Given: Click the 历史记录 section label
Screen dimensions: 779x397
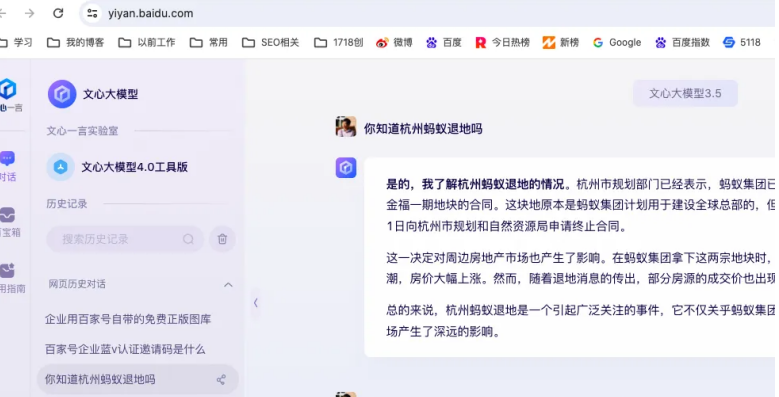Looking at the screenshot, I should click(x=67, y=204).
